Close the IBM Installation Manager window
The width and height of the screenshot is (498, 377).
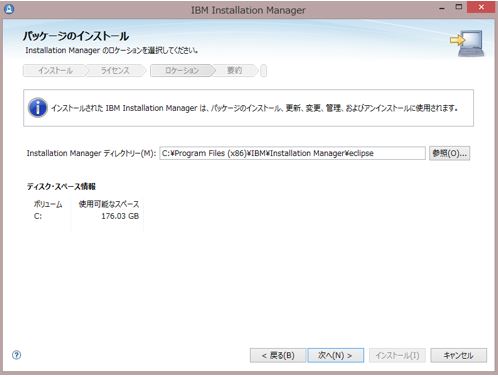pos(481,7)
